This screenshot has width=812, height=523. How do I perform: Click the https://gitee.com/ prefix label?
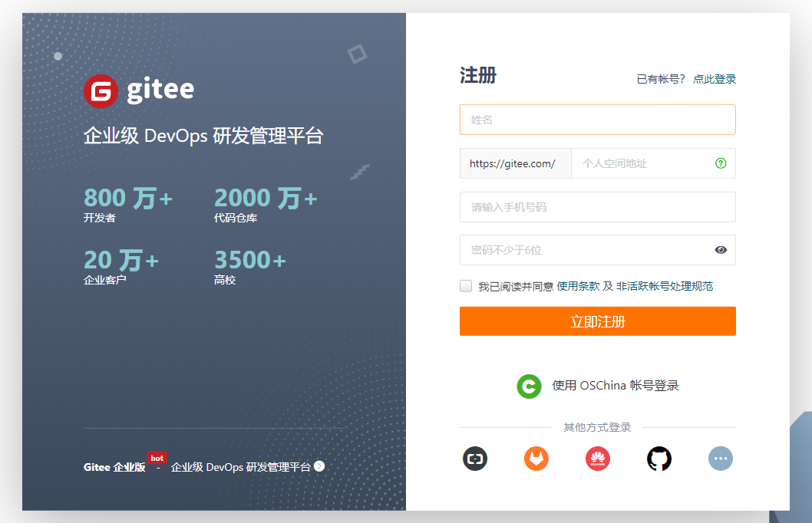pyautogui.click(x=515, y=163)
